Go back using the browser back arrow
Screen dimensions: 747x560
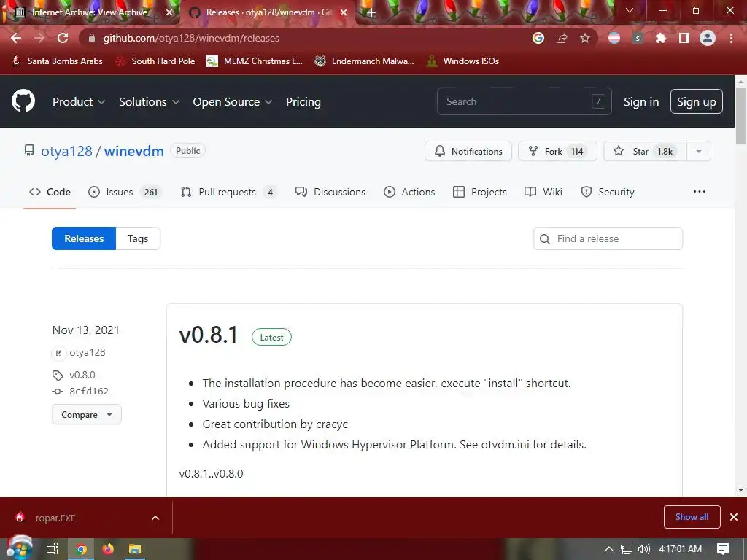16,38
